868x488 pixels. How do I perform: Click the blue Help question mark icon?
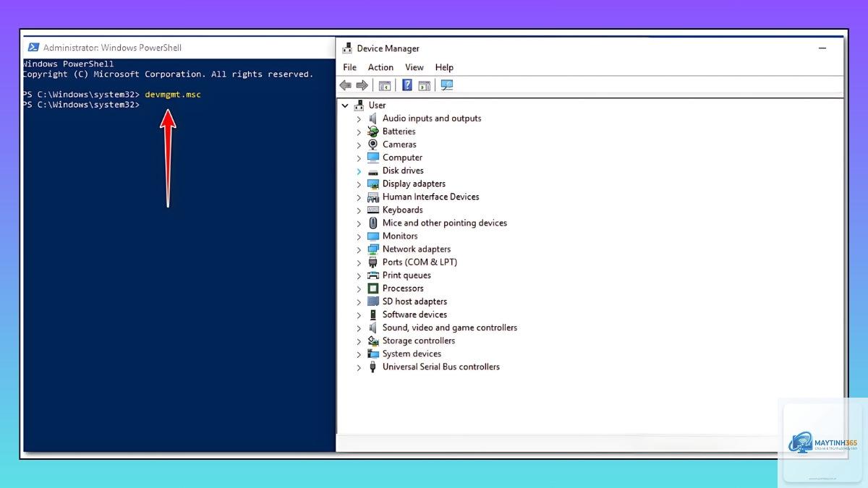[407, 85]
